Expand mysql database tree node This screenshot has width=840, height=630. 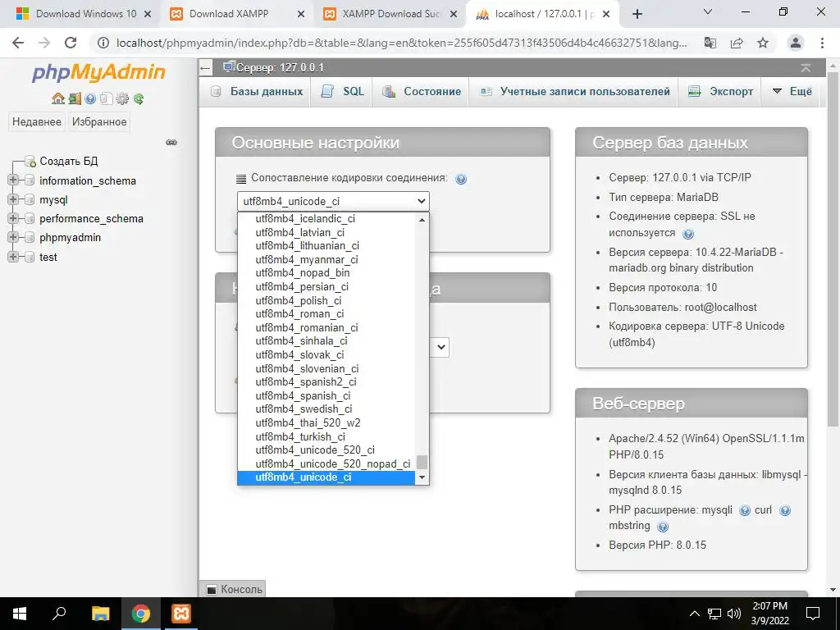pos(13,199)
